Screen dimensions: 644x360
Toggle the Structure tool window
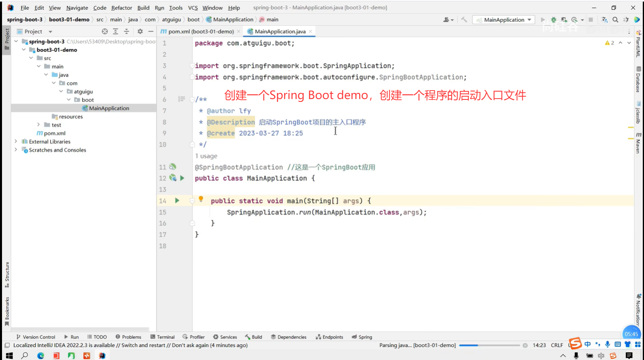pos(7,275)
